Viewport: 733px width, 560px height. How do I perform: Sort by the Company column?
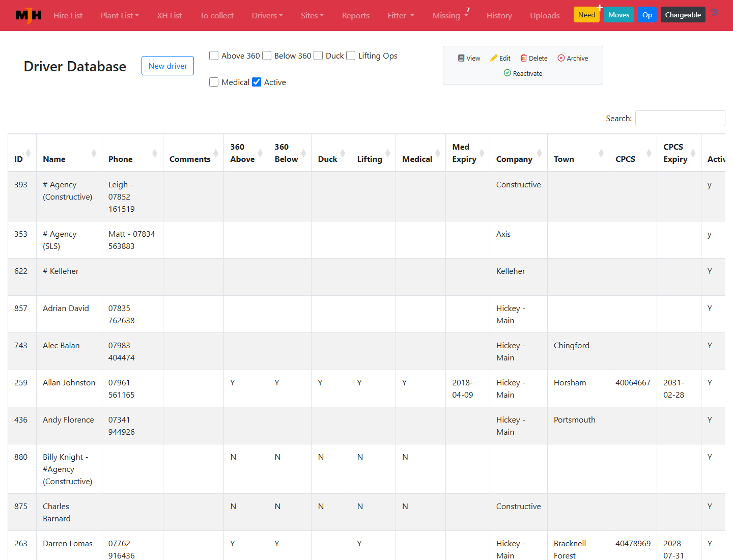pos(519,153)
